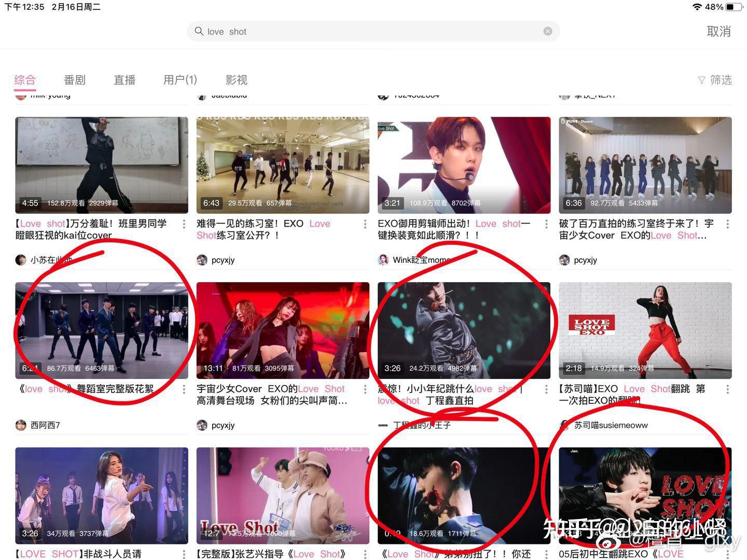
Task: Open more options for 舞蹈室完整版花絮 video
Action: click(184, 389)
